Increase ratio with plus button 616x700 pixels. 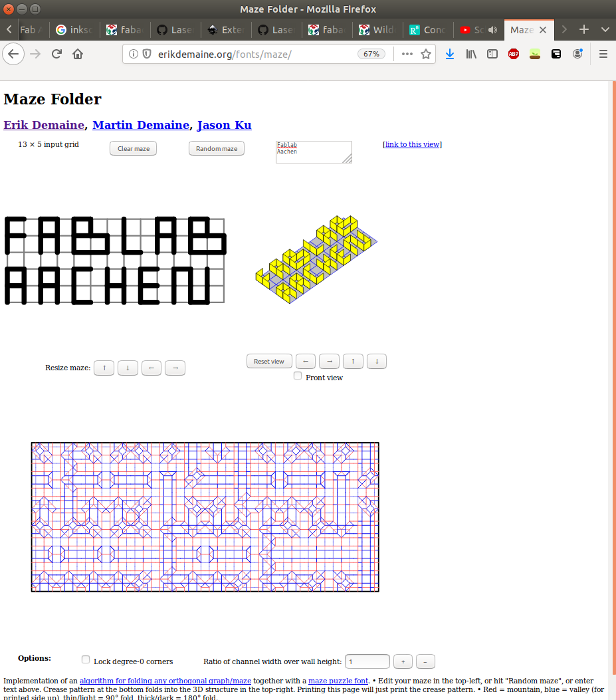[x=403, y=661]
